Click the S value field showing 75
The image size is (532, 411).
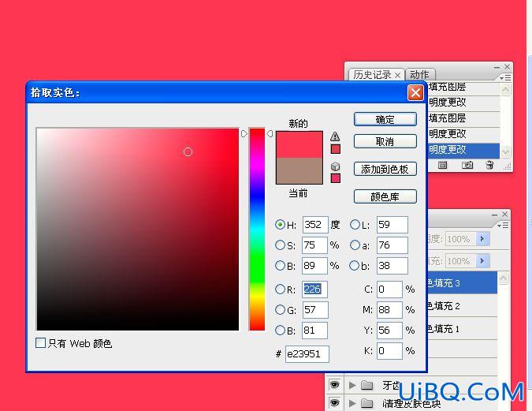click(x=314, y=245)
